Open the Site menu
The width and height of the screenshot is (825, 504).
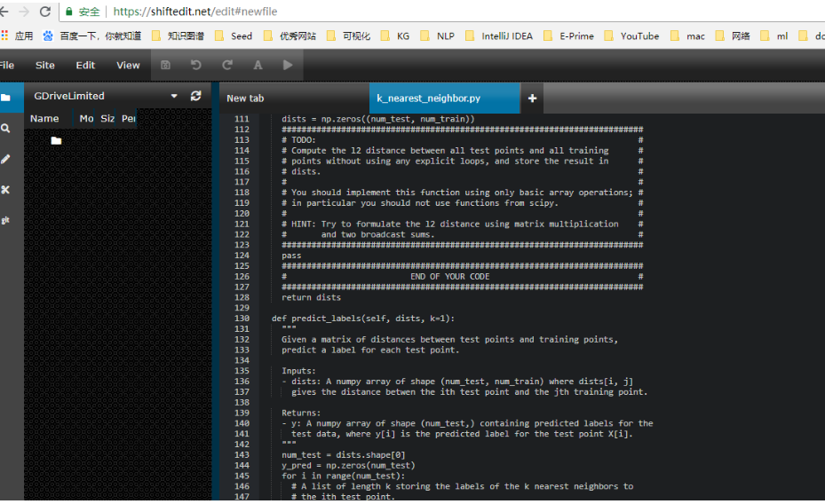click(x=45, y=65)
